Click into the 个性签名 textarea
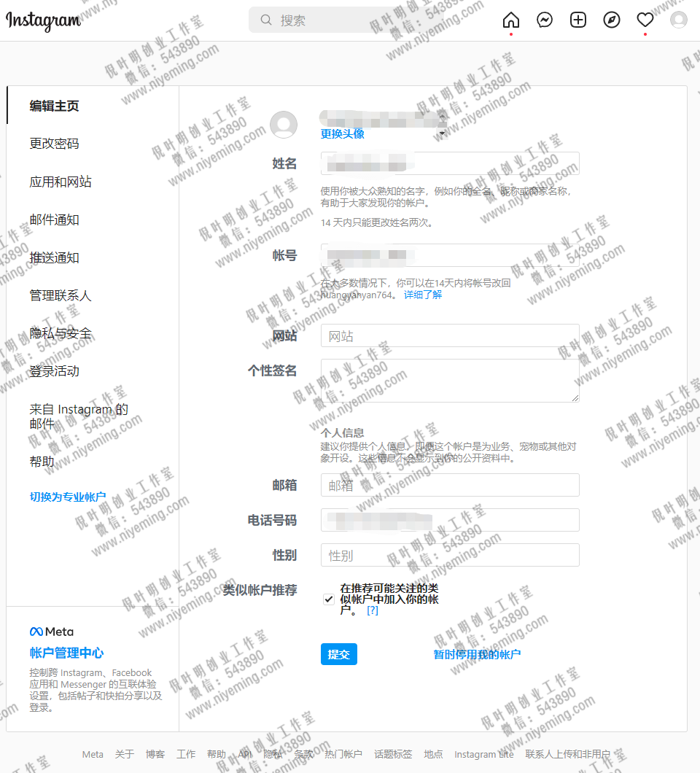Screen dimensions: 700x773 click(x=450, y=381)
